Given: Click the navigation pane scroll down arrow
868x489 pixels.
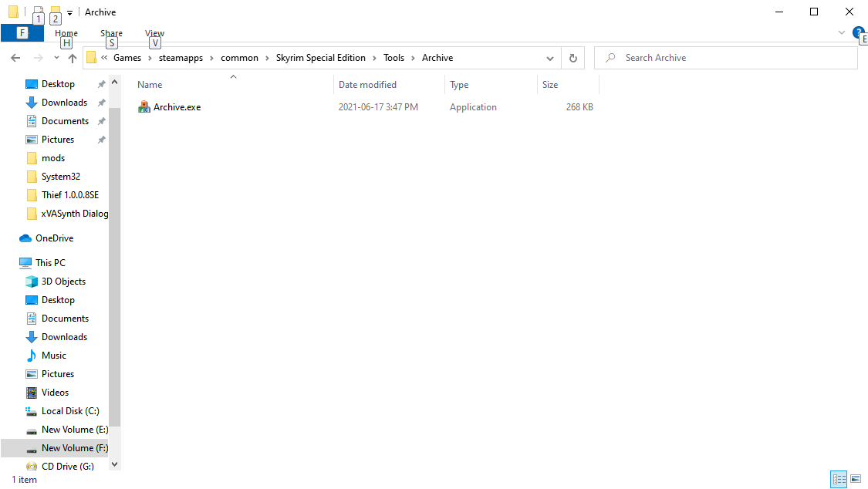Looking at the screenshot, I should (x=115, y=464).
